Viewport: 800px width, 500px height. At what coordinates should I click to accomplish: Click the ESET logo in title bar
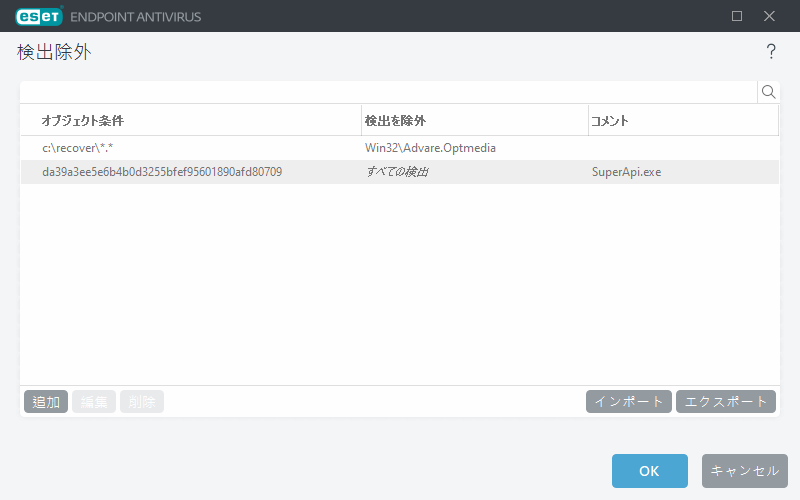(x=39, y=16)
